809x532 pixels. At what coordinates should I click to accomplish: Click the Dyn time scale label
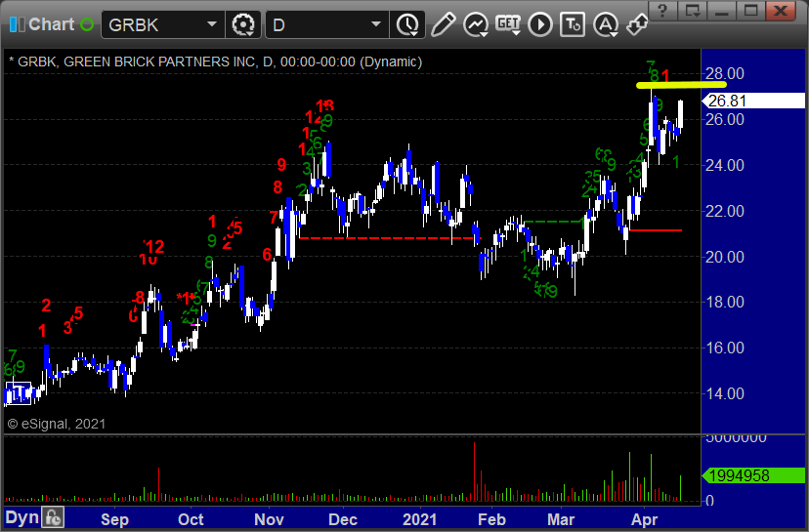pos(22,517)
